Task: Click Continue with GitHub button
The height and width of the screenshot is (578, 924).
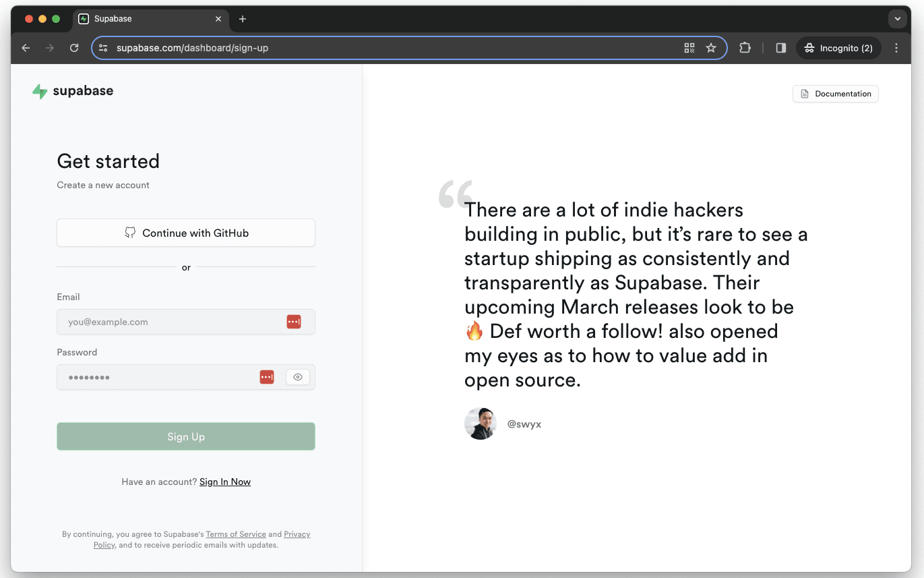Action: [186, 233]
